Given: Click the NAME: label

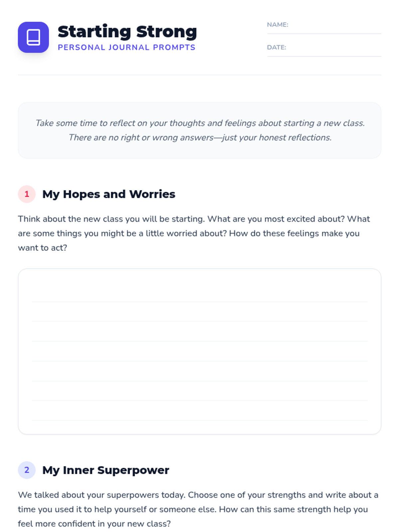Looking at the screenshot, I should tap(278, 25).
